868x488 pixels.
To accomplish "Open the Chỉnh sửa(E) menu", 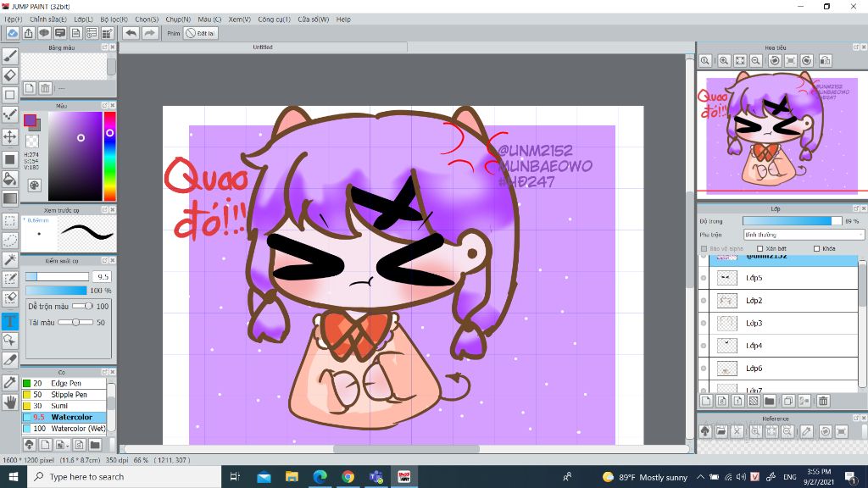I will pyautogui.click(x=48, y=19).
